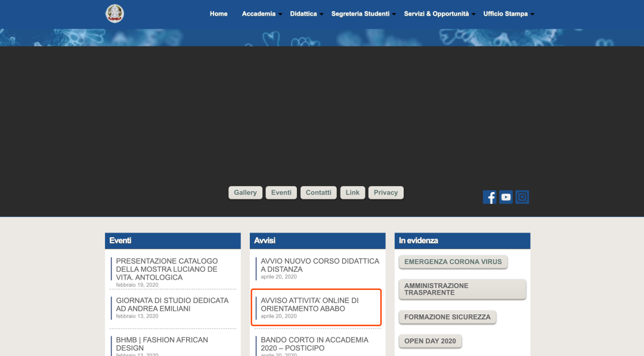Image resolution: width=644 pixels, height=356 pixels.
Task: Open the Instagram profile icon
Action: [522, 197]
